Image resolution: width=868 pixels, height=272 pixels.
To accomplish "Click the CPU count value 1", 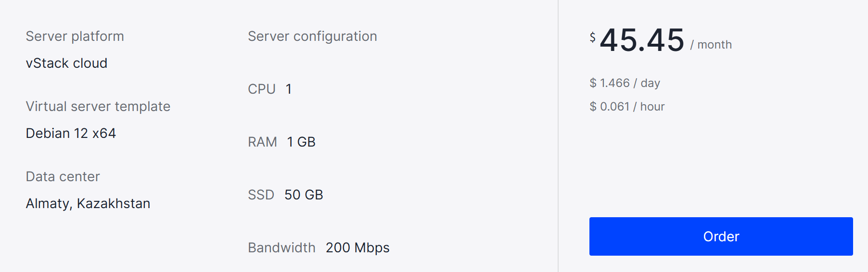I will click(289, 89).
